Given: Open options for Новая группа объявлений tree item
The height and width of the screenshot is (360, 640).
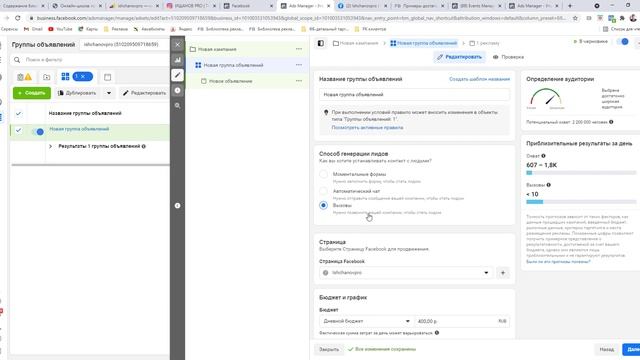Looking at the screenshot, I should 299,65.
